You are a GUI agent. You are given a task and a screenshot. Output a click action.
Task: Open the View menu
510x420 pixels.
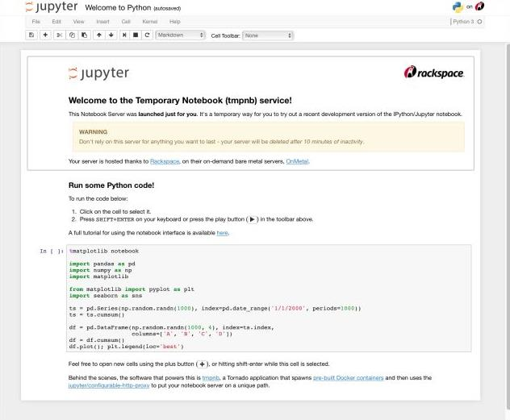tap(78, 22)
